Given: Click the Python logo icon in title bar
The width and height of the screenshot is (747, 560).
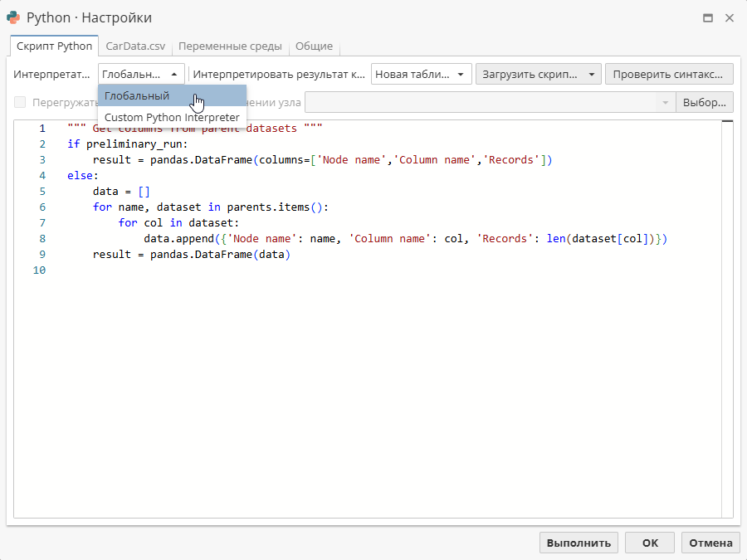Looking at the screenshot, I should (13, 17).
